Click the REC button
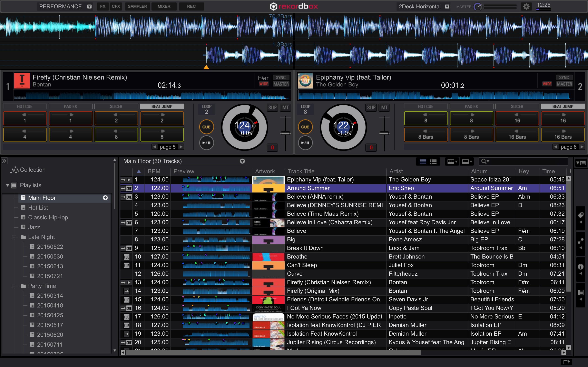The width and height of the screenshot is (588, 367). (191, 6)
